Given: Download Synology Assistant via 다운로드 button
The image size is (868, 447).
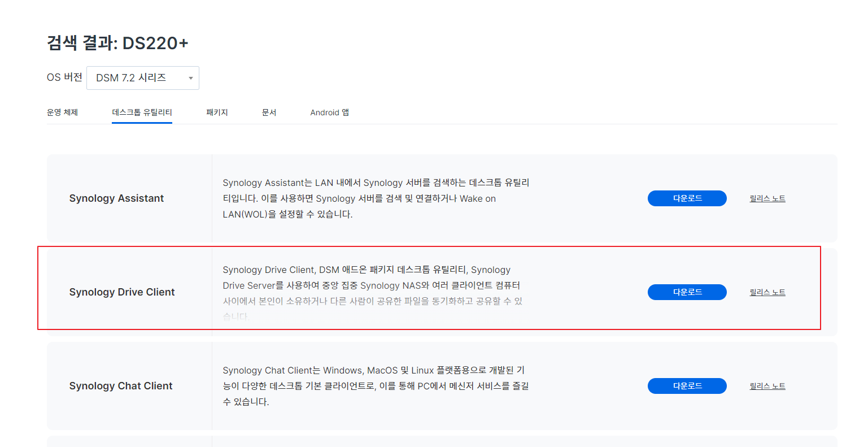Looking at the screenshot, I should click(x=687, y=198).
